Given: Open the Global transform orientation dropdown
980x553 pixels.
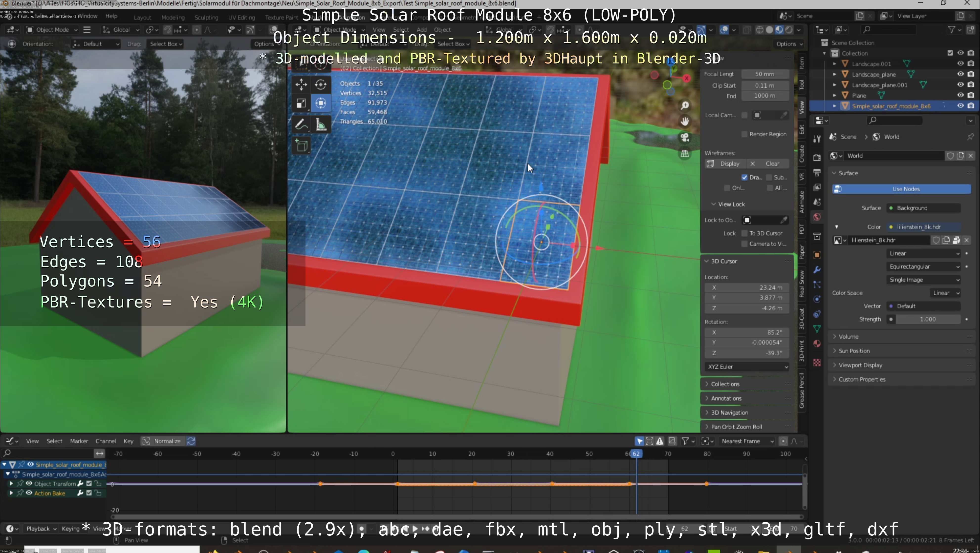Looking at the screenshot, I should click(x=121, y=30).
